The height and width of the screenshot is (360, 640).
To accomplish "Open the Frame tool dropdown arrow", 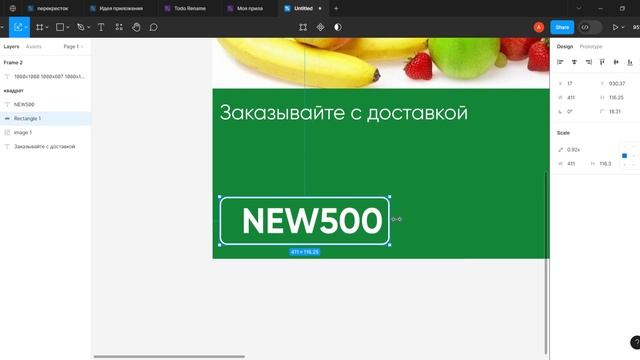I will point(47,28).
